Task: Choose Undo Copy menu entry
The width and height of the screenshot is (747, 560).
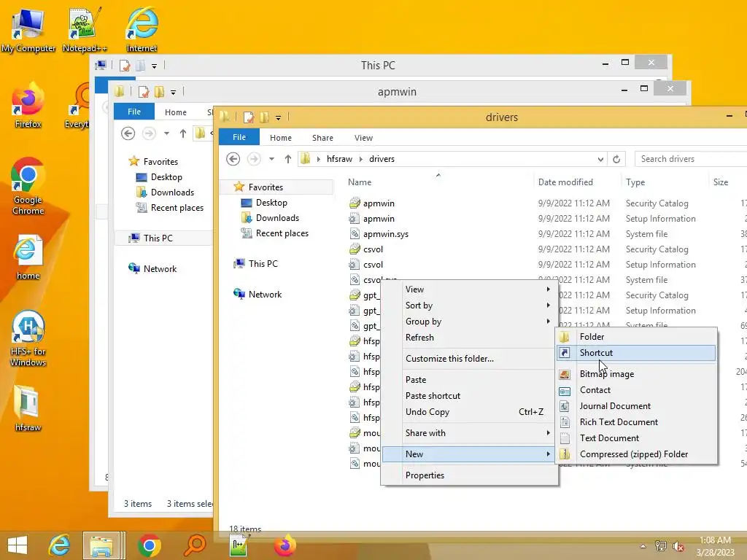Action: click(469, 412)
